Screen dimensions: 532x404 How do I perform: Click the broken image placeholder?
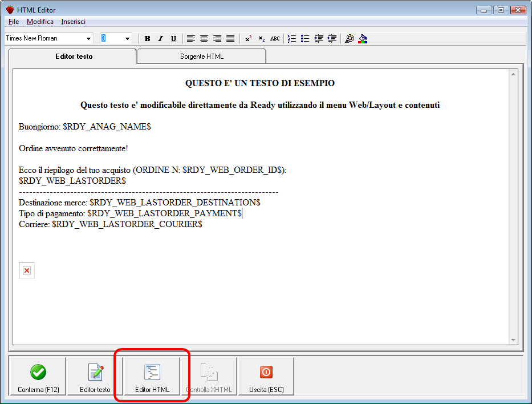point(26,270)
